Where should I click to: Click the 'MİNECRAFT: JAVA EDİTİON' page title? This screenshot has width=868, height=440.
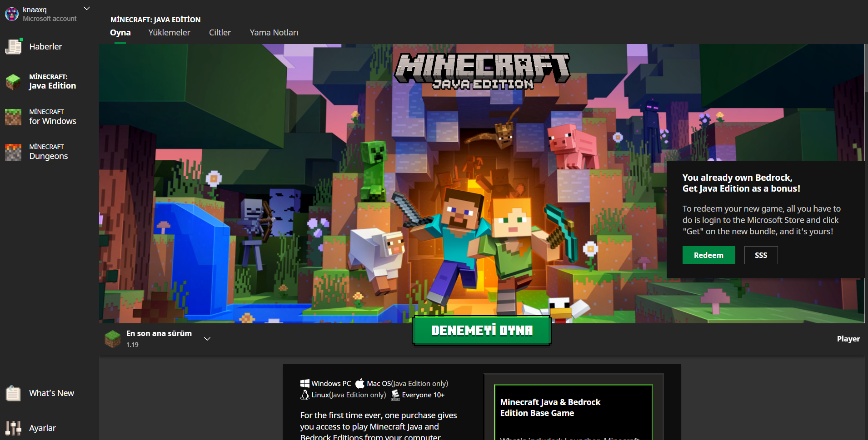tap(155, 20)
